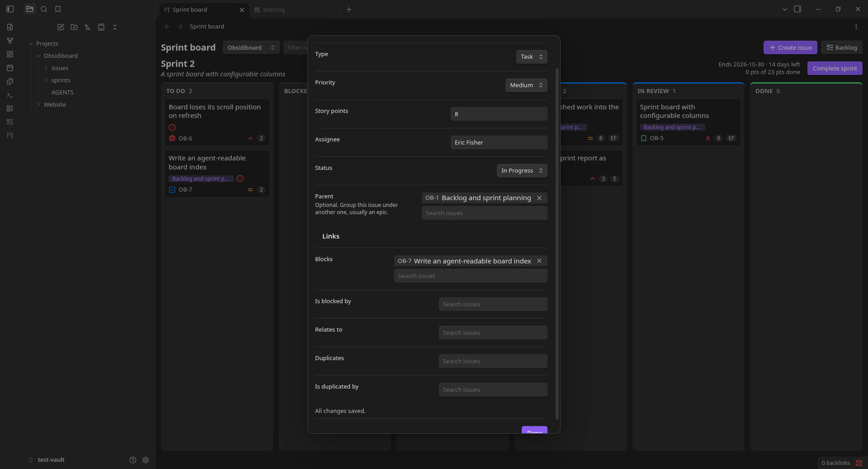Viewport: 868px width, 469px height.
Task: Click Is blocked by search field
Action: click(493, 304)
